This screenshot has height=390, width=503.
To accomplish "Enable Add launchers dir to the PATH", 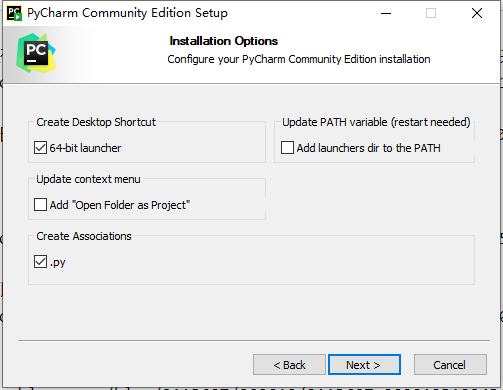I will (x=287, y=148).
